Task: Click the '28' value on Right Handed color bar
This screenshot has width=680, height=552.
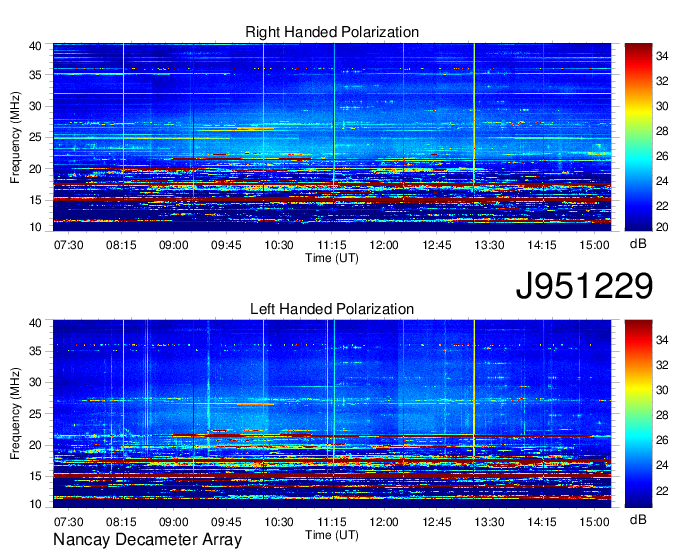Action: tap(662, 131)
